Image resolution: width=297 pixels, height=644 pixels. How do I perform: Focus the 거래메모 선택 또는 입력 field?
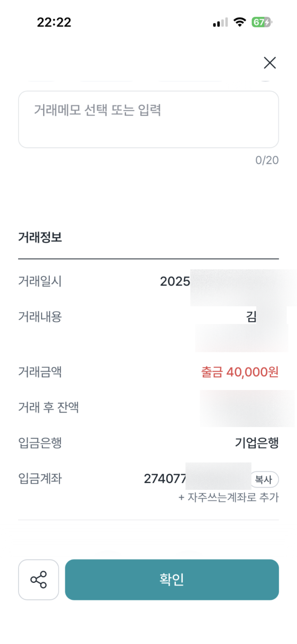coord(148,119)
